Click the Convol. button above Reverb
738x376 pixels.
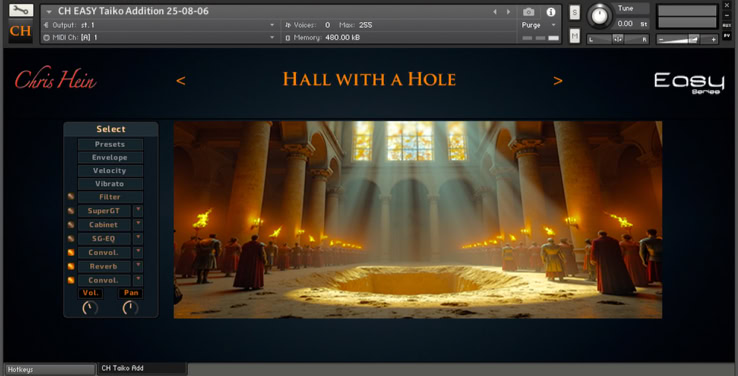pos(104,252)
